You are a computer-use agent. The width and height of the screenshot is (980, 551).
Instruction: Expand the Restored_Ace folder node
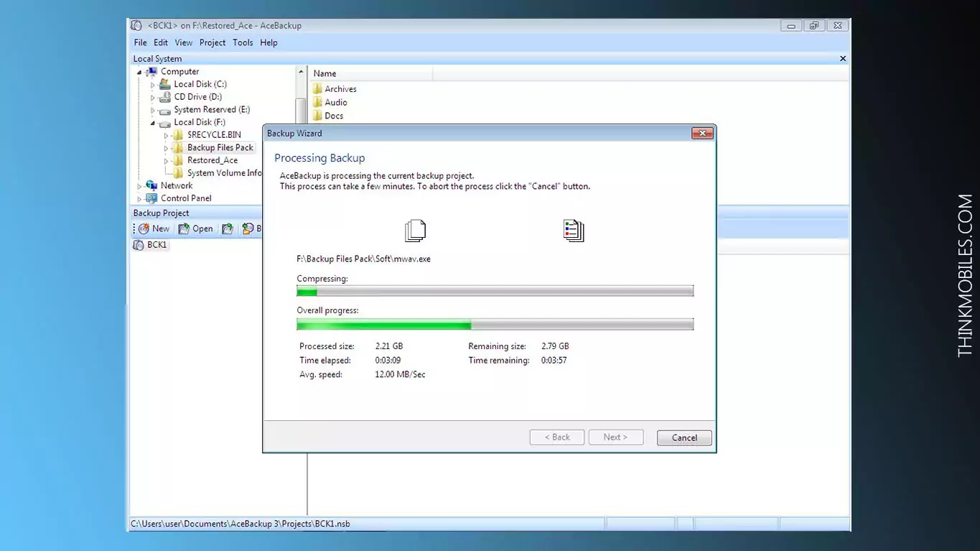(x=167, y=161)
